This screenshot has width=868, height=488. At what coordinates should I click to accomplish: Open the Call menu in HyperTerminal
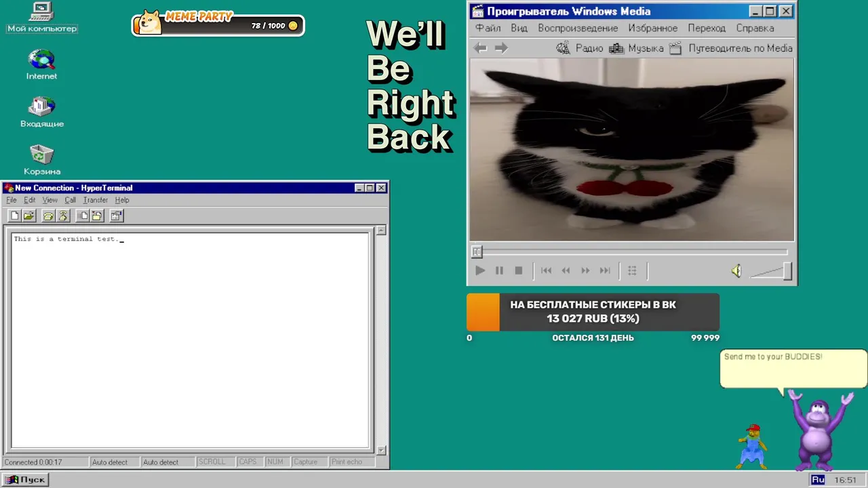71,200
